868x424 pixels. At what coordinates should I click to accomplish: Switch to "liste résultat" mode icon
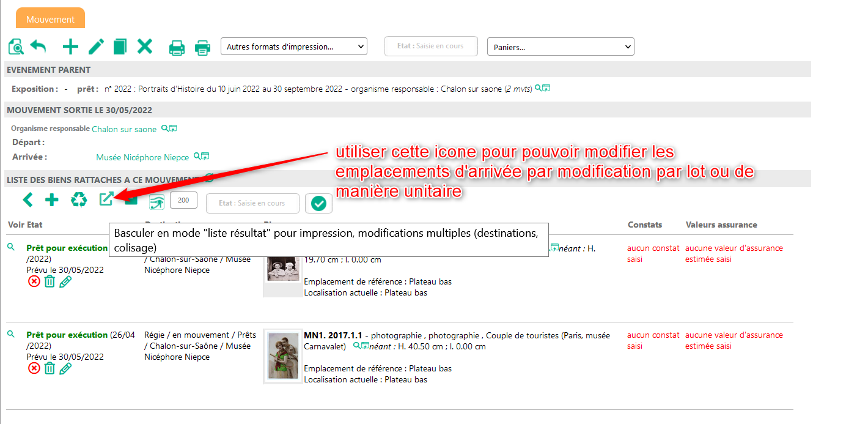106,199
